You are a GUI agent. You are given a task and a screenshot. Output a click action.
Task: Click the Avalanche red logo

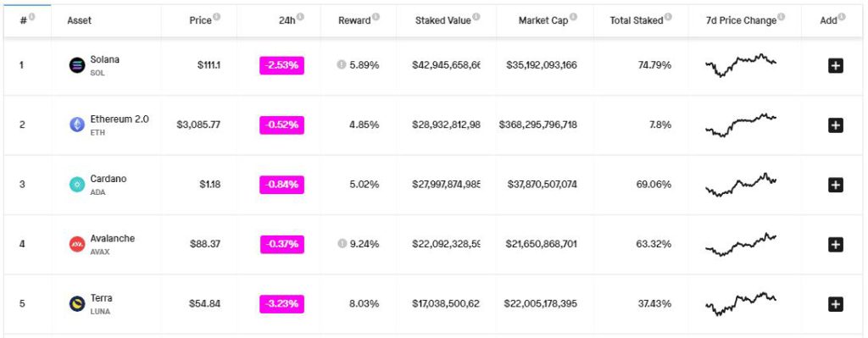77,244
